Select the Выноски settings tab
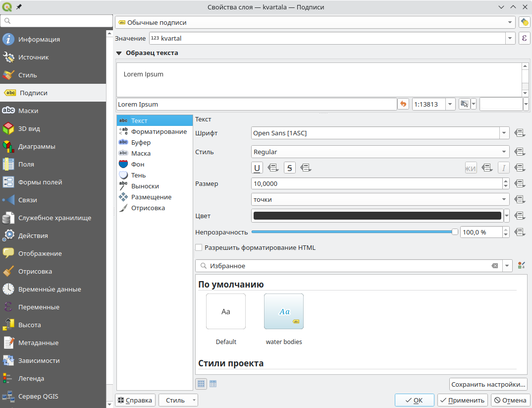This screenshot has width=532, height=408. 155,186
